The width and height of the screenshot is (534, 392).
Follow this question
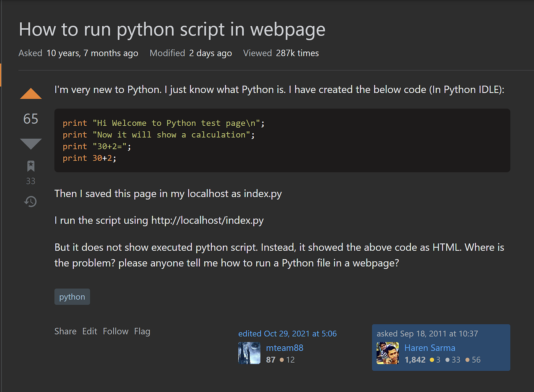click(x=116, y=331)
